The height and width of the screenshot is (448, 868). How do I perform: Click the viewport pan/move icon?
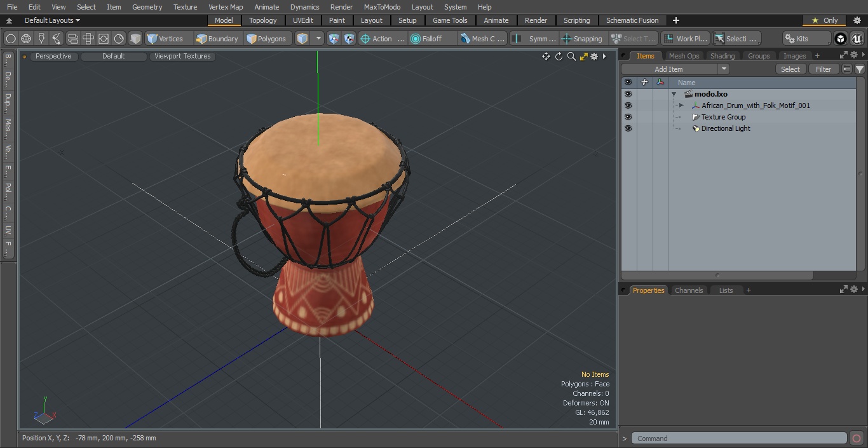[546, 57]
